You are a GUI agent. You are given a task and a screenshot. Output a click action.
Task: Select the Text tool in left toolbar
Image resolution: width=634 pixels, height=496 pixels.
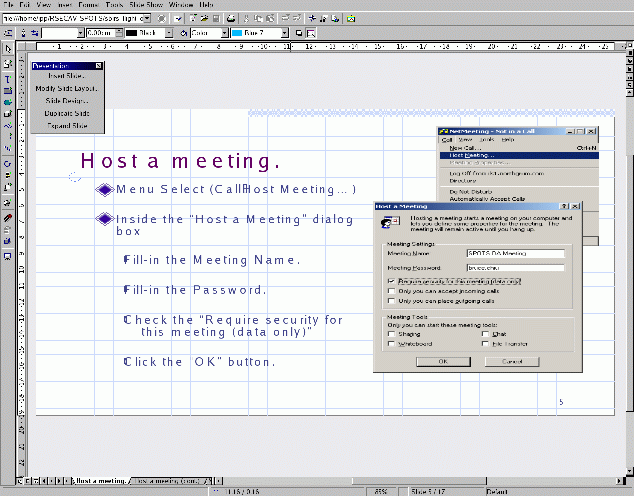pos(8,77)
